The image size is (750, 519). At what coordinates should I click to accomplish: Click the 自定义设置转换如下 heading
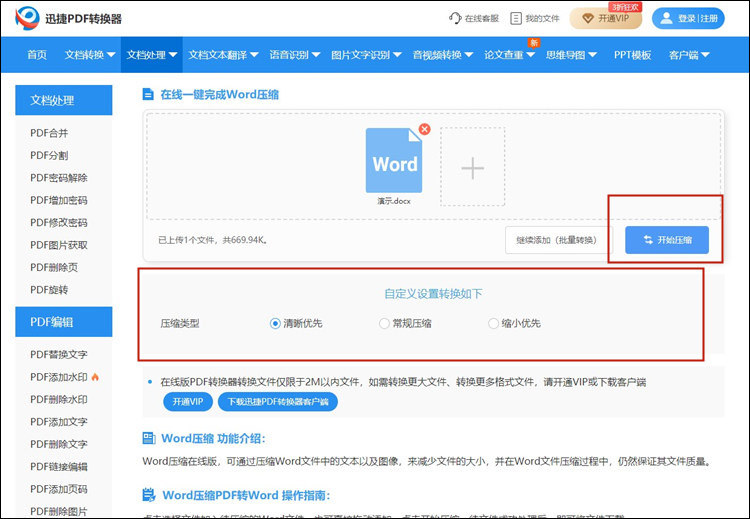tap(433, 294)
